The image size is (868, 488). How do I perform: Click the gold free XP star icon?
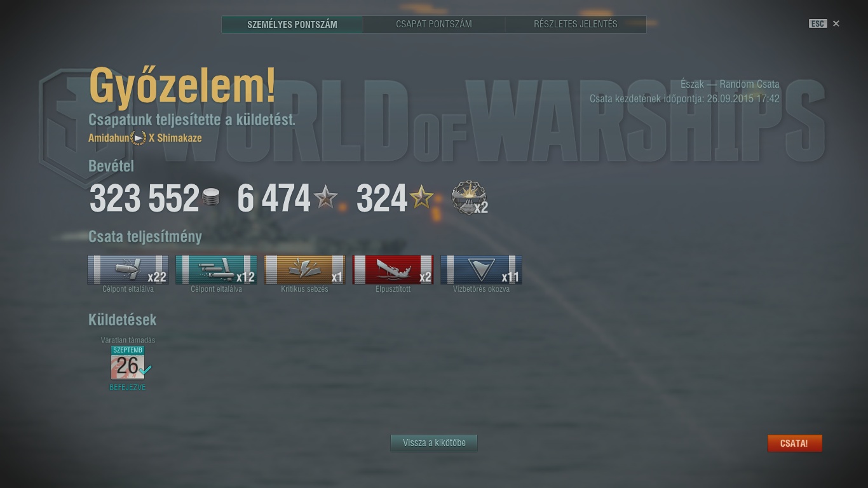pos(421,198)
